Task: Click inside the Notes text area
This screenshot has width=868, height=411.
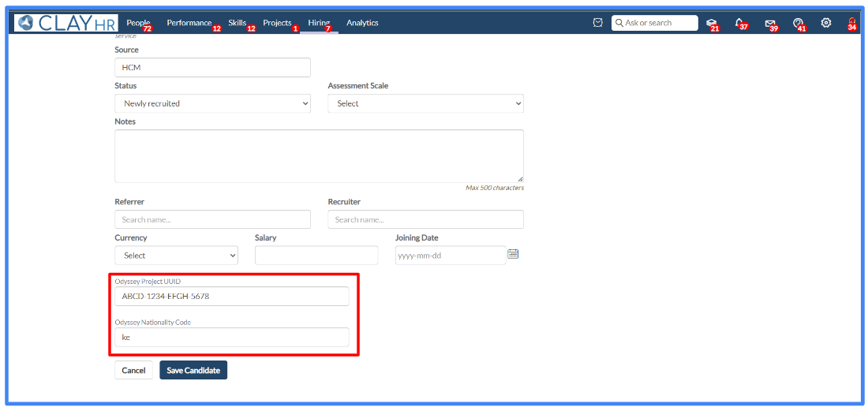Action: point(319,156)
